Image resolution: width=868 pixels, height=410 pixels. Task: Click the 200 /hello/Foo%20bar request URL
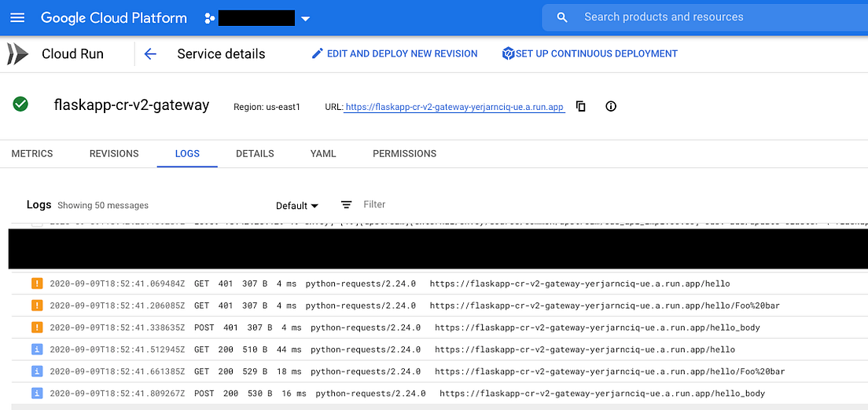(x=609, y=372)
